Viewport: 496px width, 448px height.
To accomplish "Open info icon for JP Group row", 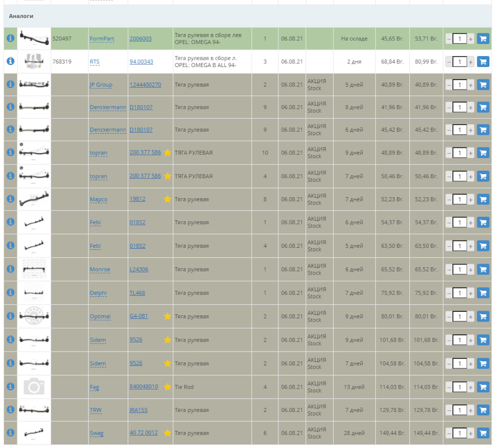I will pyautogui.click(x=10, y=84).
